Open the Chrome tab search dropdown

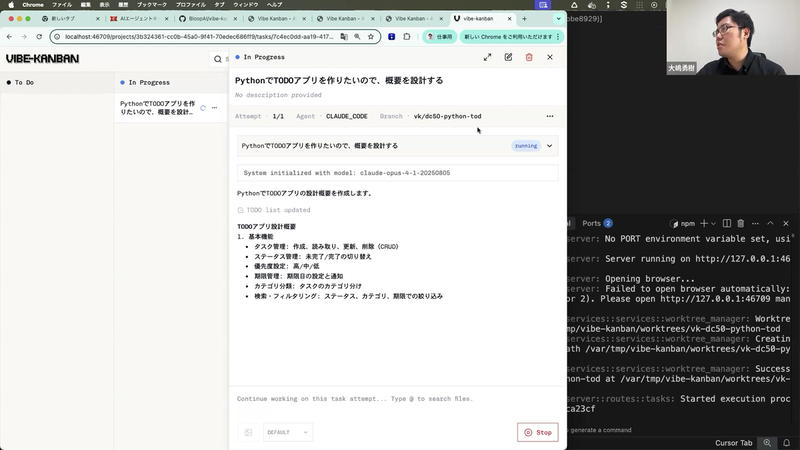(x=558, y=18)
